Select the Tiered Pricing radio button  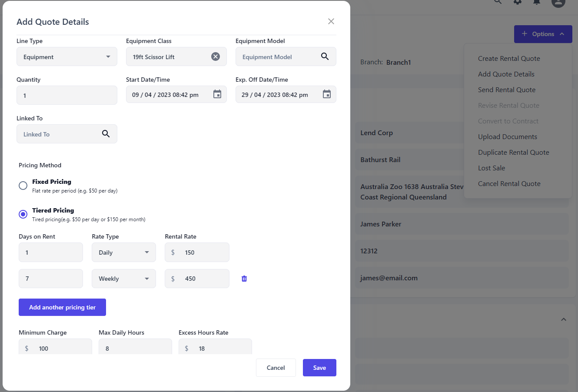23,214
